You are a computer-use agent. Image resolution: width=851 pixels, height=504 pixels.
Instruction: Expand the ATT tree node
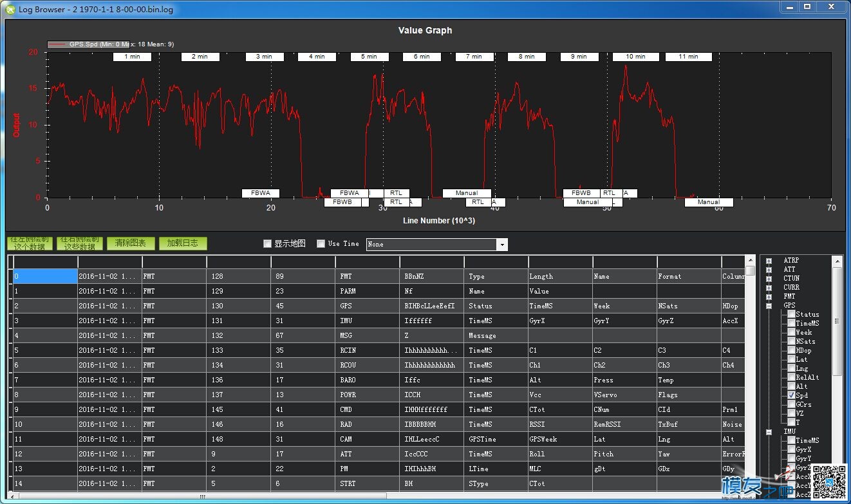[769, 270]
